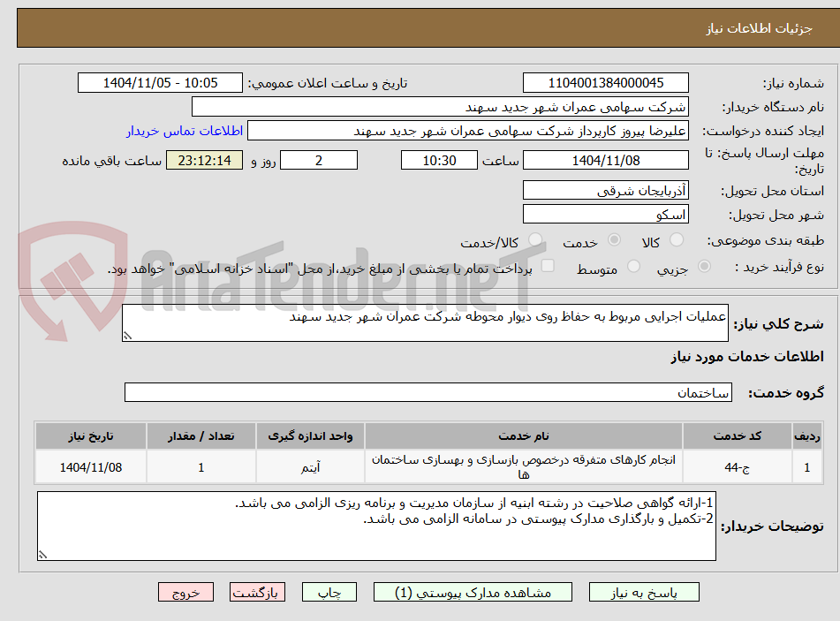Click the پاسخ به نیاز button
Viewport: 840px width, 621px height.
(644, 592)
